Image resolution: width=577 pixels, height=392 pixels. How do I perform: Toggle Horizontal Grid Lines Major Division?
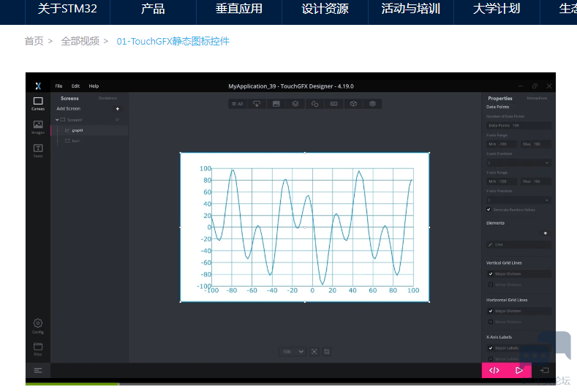click(x=491, y=311)
